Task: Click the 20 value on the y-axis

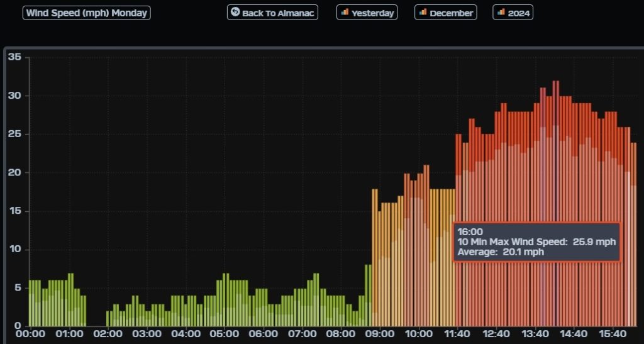Action: coord(14,172)
